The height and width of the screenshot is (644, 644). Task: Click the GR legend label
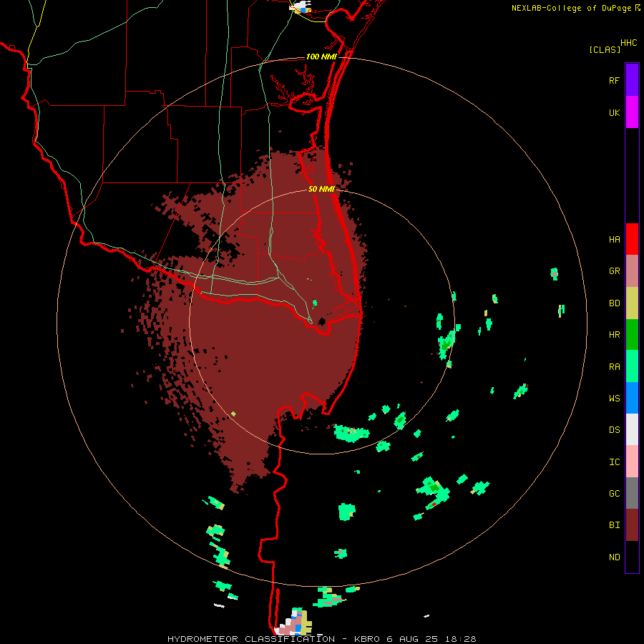click(614, 271)
